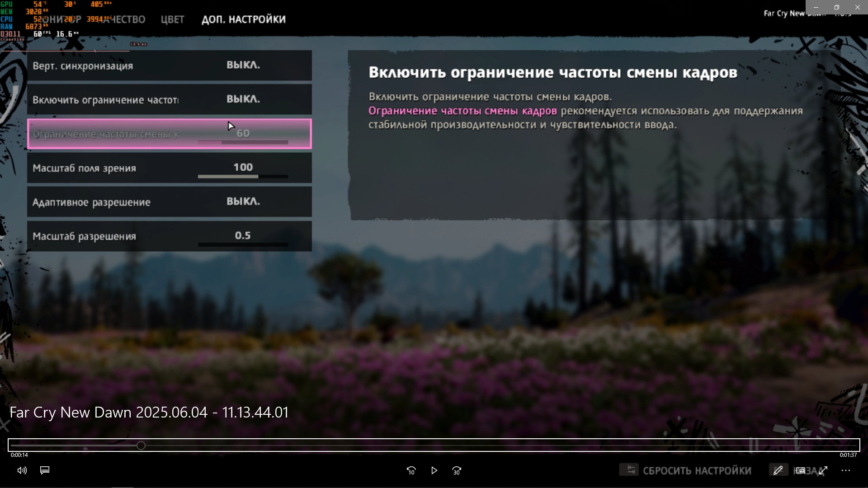Toggle Верт. синхронизация setting
The height and width of the screenshot is (488, 868).
(170, 66)
